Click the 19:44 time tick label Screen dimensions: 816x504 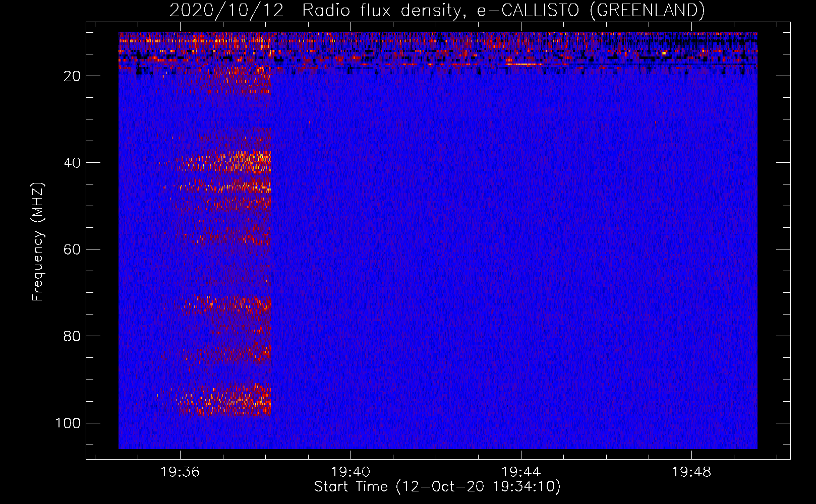click(521, 472)
